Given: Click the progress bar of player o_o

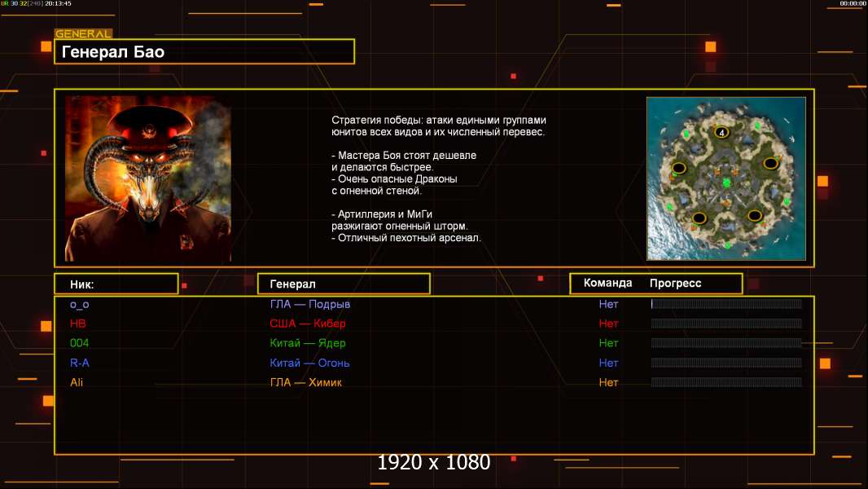Looking at the screenshot, I should pyautogui.click(x=726, y=303).
